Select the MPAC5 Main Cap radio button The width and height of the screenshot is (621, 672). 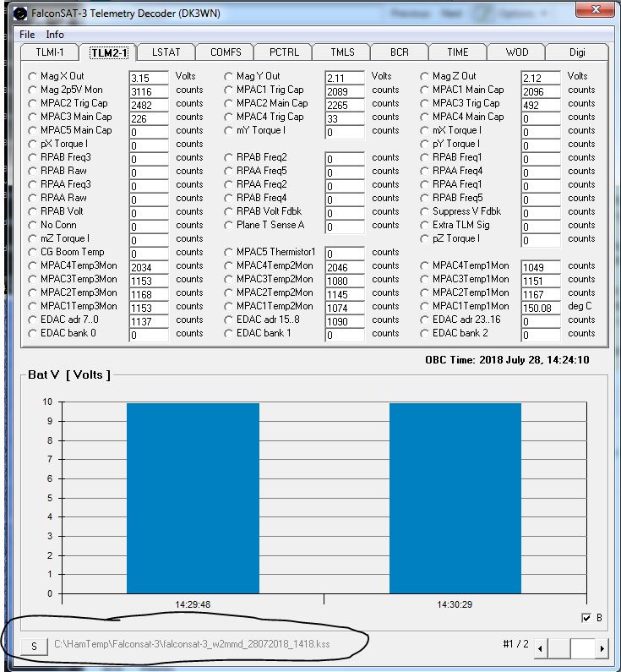click(33, 130)
